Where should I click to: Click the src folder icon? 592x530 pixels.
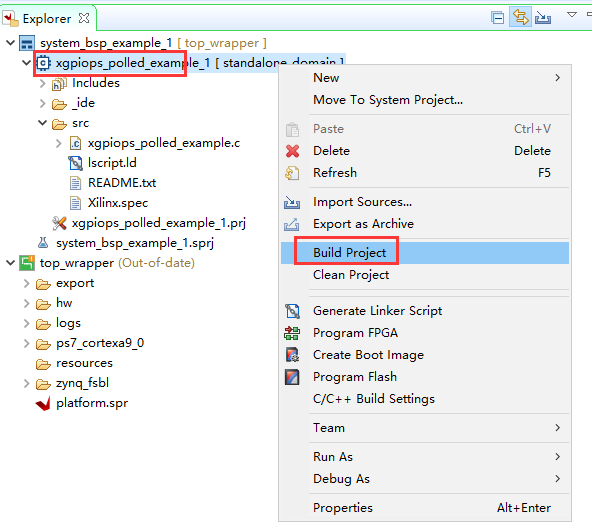59,124
